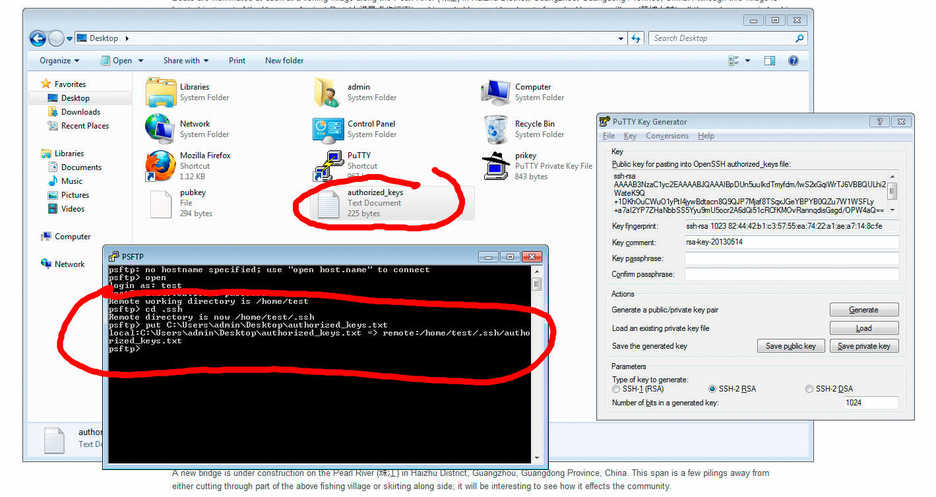
Task: Click the Confirm passphrase field
Action: point(792,274)
